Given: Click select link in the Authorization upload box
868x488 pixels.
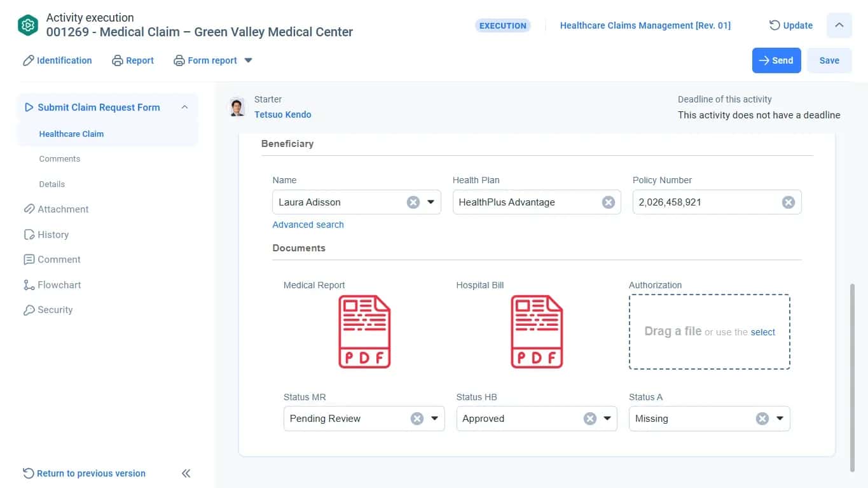Looking at the screenshot, I should (x=763, y=332).
